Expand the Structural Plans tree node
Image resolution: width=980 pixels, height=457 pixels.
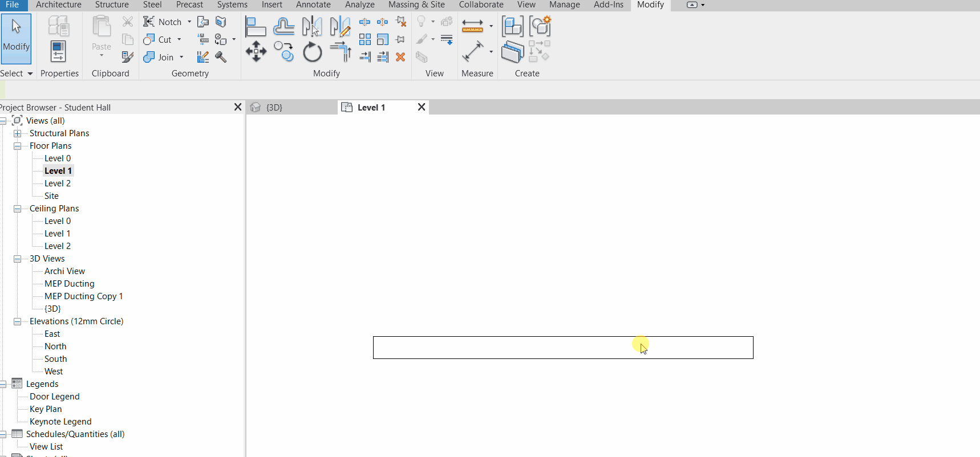click(x=17, y=133)
